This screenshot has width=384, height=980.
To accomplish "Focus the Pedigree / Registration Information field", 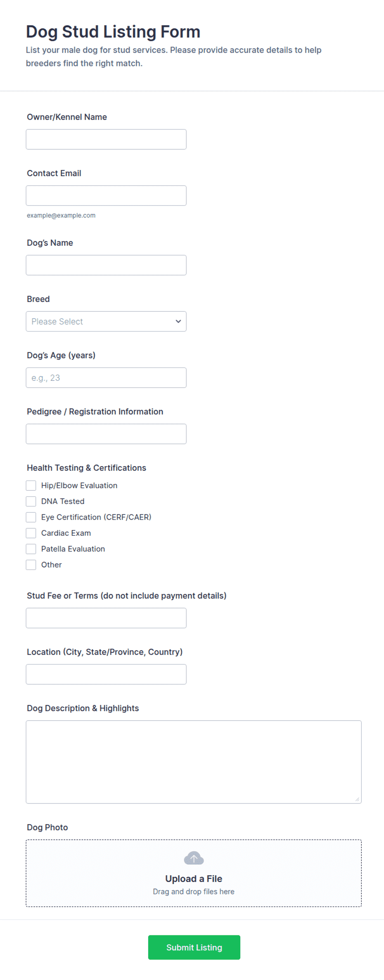I will pos(106,434).
